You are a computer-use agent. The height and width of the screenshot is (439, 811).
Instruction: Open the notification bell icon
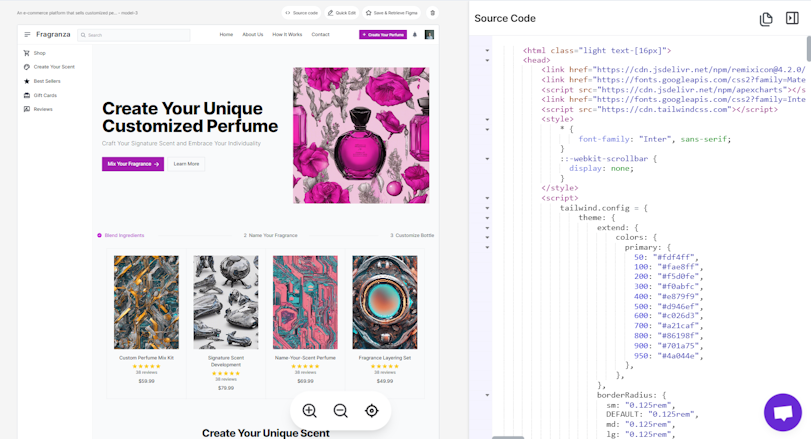[415, 35]
